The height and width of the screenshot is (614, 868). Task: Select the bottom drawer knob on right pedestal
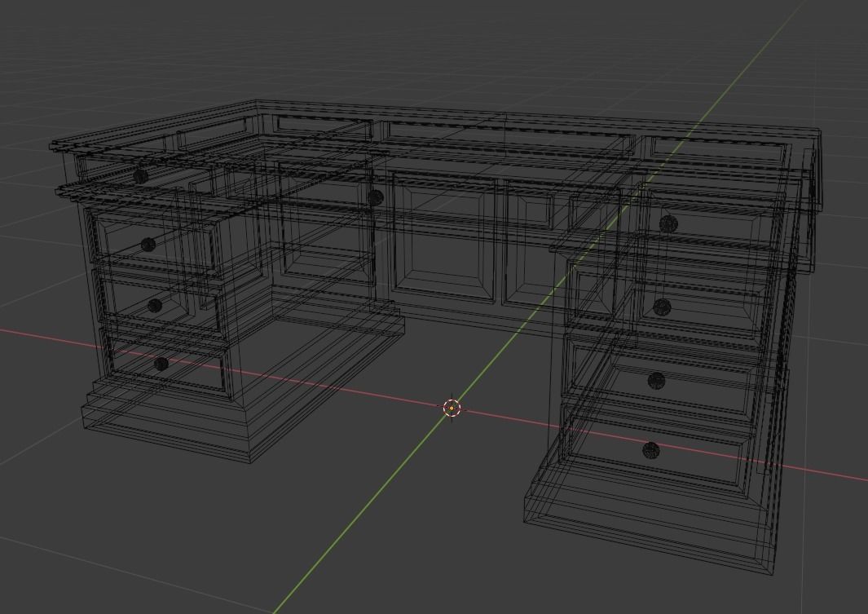[651, 450]
